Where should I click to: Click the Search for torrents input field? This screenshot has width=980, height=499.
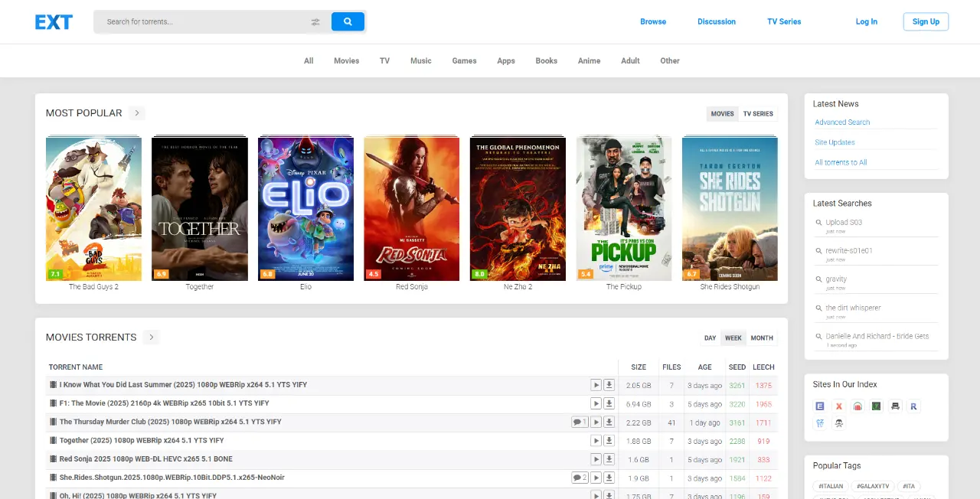pos(203,22)
